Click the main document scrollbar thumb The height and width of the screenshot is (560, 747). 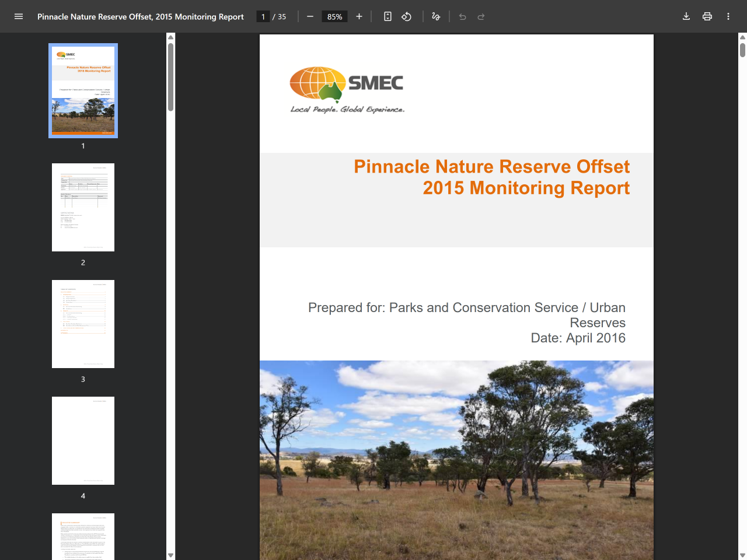click(742, 50)
